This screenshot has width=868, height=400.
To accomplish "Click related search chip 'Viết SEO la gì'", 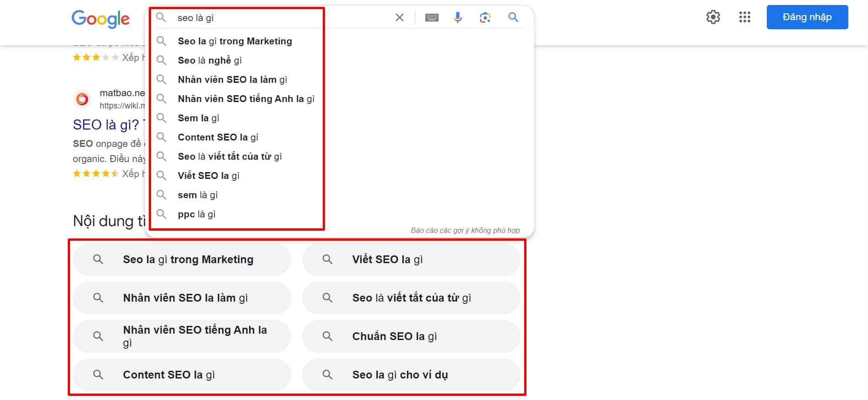I will [x=411, y=259].
